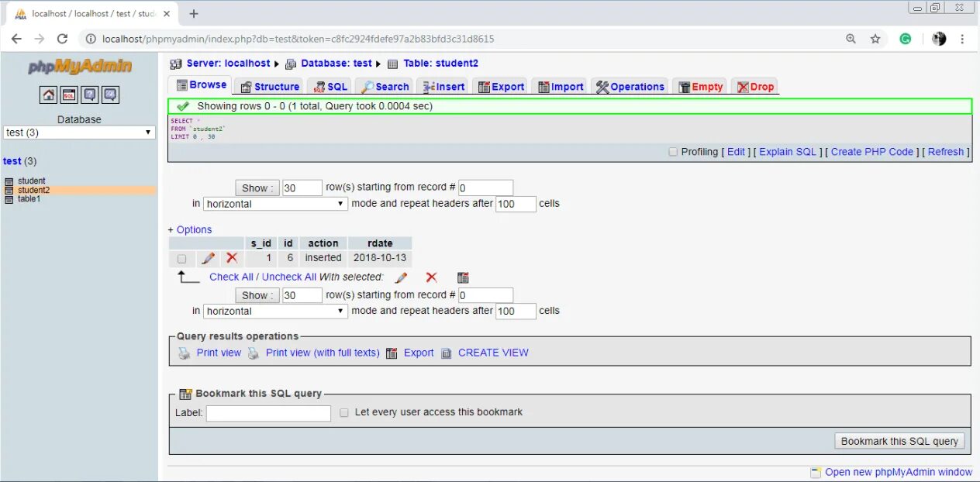Click Print view (with full texts) link
The image size is (980, 482).
323,353
